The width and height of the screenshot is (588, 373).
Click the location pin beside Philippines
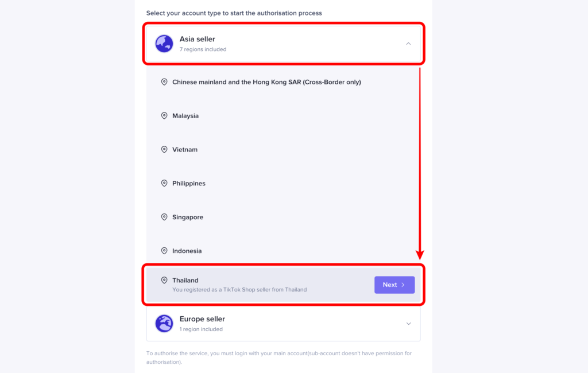[x=164, y=184]
